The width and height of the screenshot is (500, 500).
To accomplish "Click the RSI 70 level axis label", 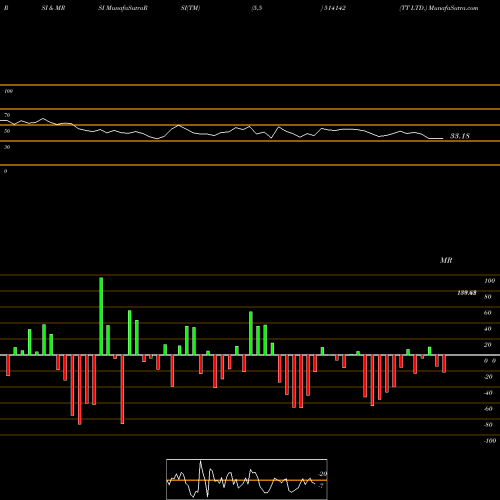I will [7, 115].
